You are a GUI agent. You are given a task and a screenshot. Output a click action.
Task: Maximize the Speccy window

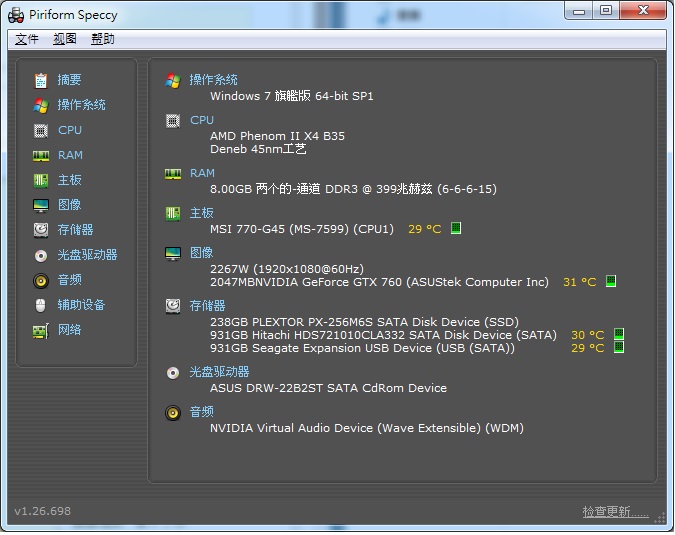(x=606, y=10)
